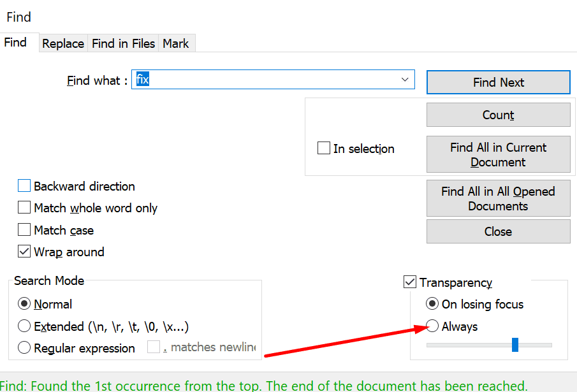This screenshot has width=577, height=392.
Task: Set transparency to Always
Action: [432, 326]
